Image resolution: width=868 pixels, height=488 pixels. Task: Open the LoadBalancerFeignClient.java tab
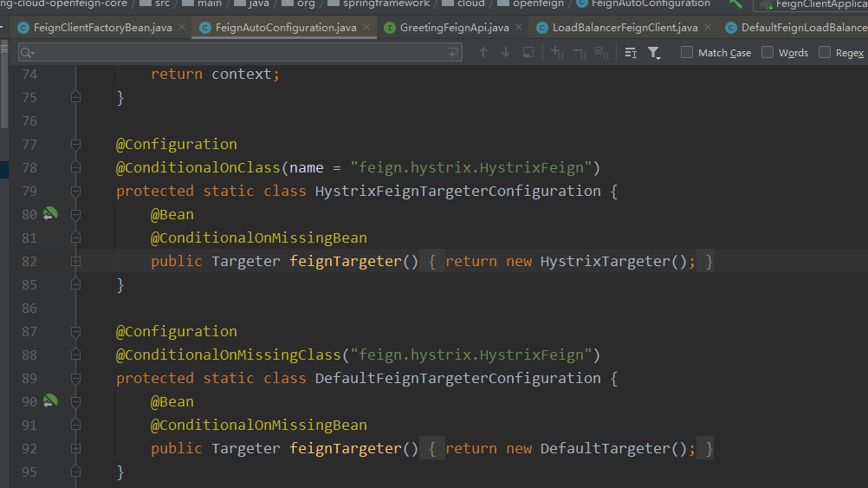coord(625,27)
